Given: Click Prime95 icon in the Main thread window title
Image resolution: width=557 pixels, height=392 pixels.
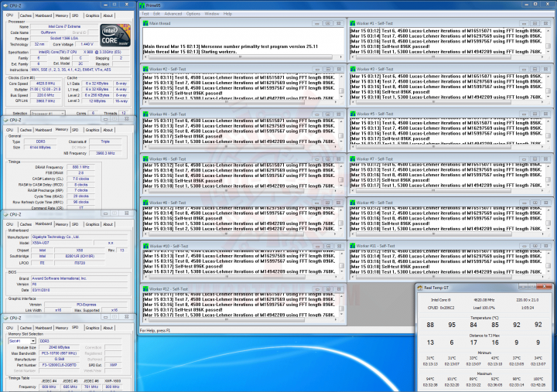Looking at the screenshot, I should (x=145, y=23).
